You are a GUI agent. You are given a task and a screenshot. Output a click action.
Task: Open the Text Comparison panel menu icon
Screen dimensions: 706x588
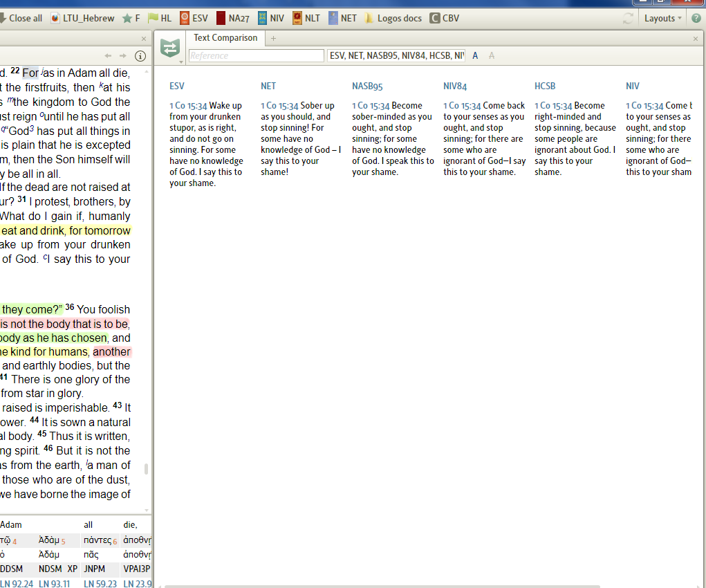[x=170, y=48]
